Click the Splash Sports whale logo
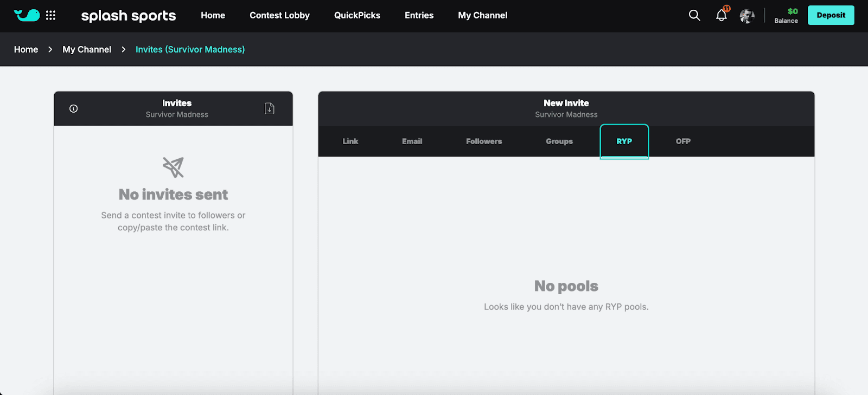 pyautogui.click(x=27, y=15)
